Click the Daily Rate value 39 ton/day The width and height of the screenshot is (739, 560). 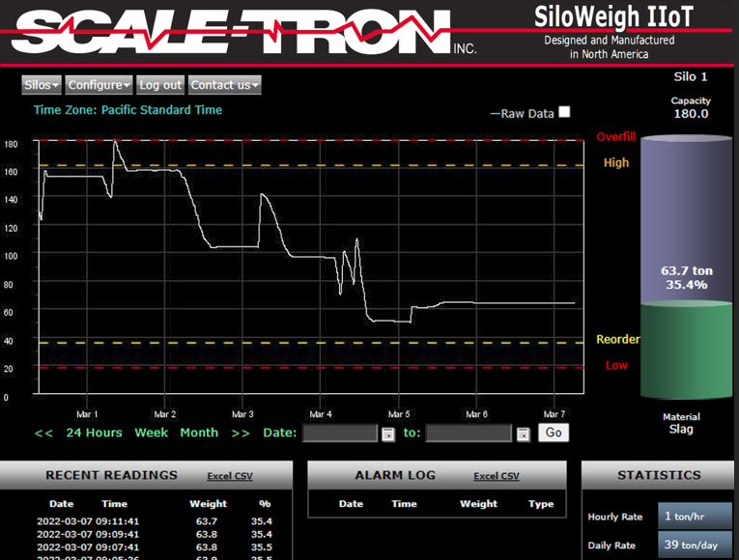(x=695, y=545)
